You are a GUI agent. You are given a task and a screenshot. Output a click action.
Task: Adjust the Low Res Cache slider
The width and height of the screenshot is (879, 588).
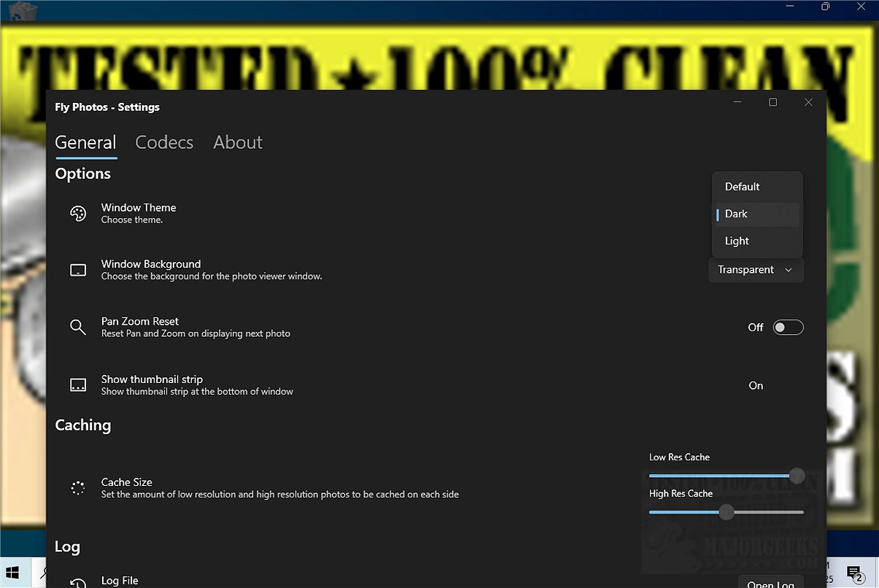coord(727,476)
